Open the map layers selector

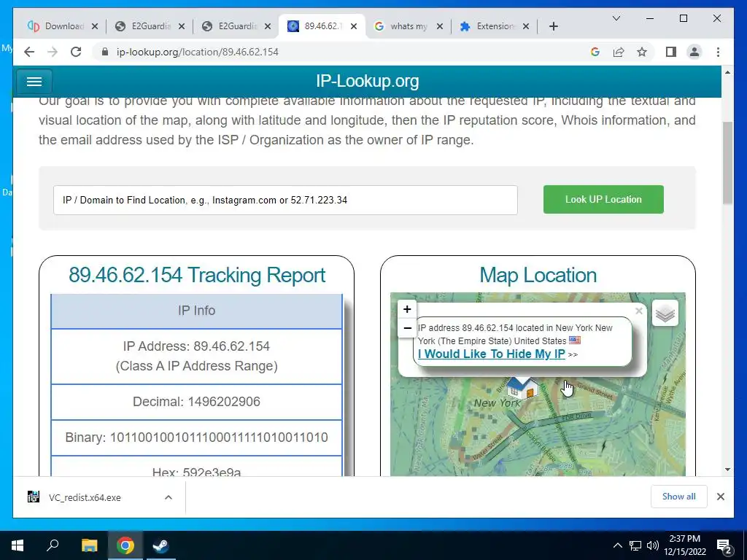pos(665,314)
